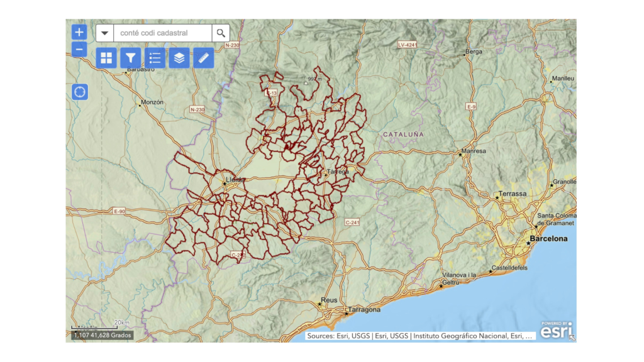This screenshot has height=362, width=644.
Task: Click the coordinates readout box
Action: (x=102, y=336)
